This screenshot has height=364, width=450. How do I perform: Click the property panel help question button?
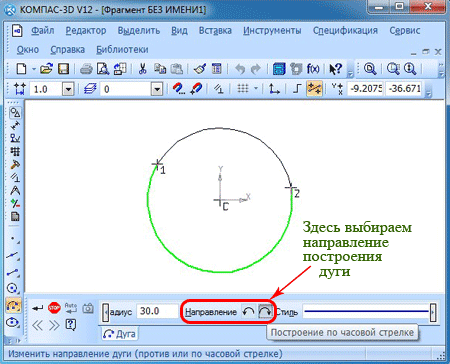tap(71, 324)
